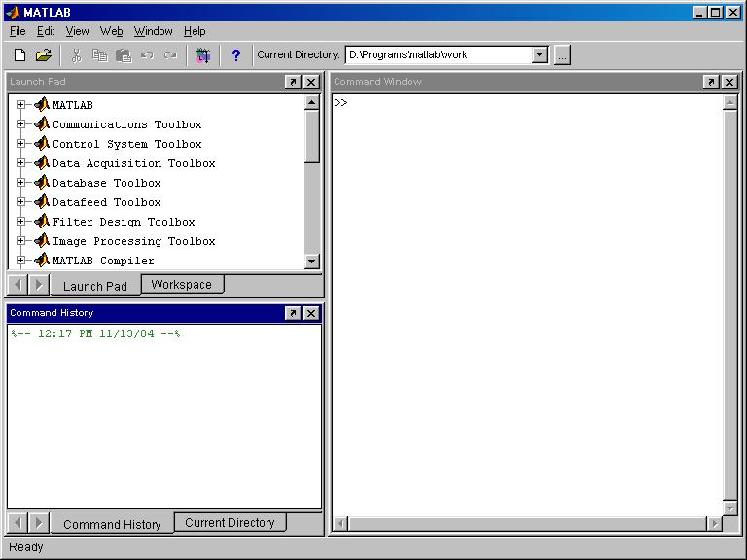Click the Data Acquisition Toolbox icon
The height and width of the screenshot is (560, 747).
(42, 162)
